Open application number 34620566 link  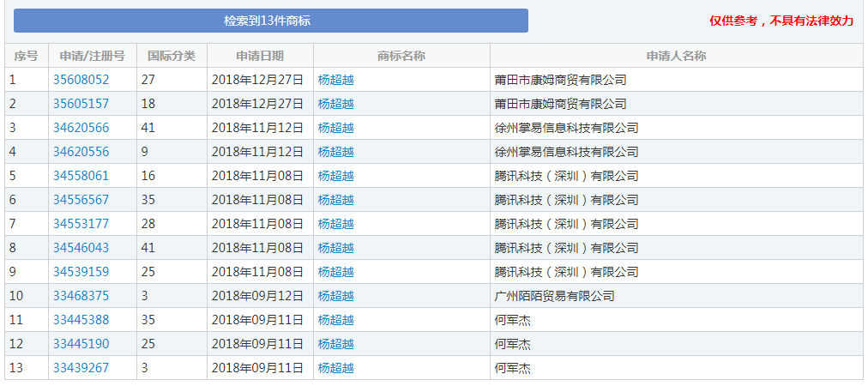pos(81,128)
